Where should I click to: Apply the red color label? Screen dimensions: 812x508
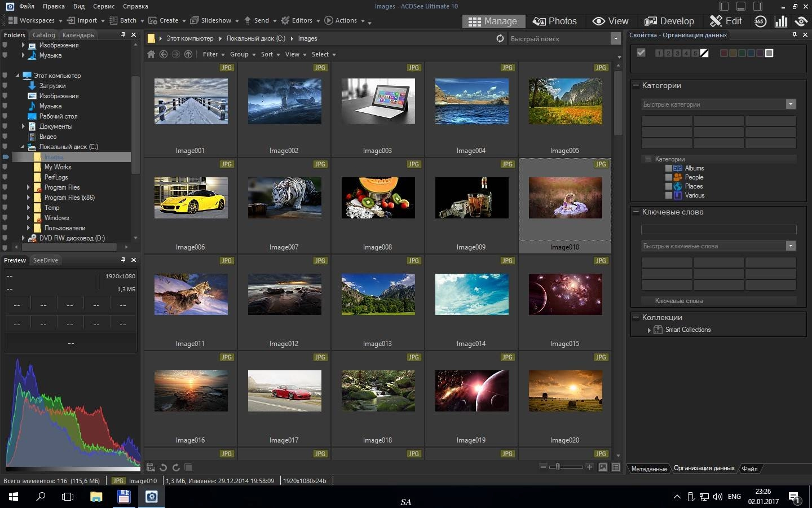[723, 53]
